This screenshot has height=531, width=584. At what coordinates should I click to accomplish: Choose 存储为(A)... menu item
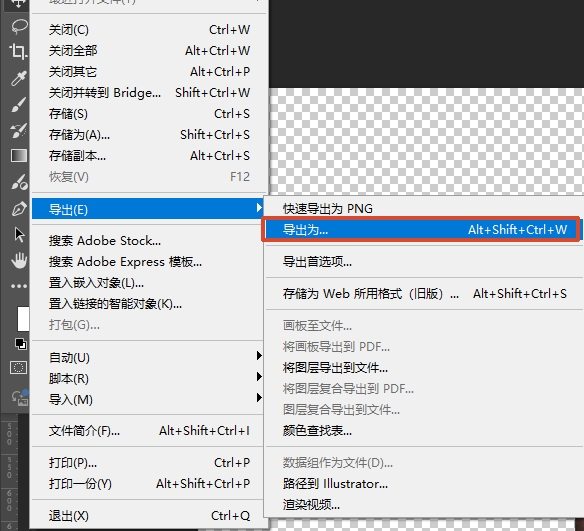coord(149,135)
